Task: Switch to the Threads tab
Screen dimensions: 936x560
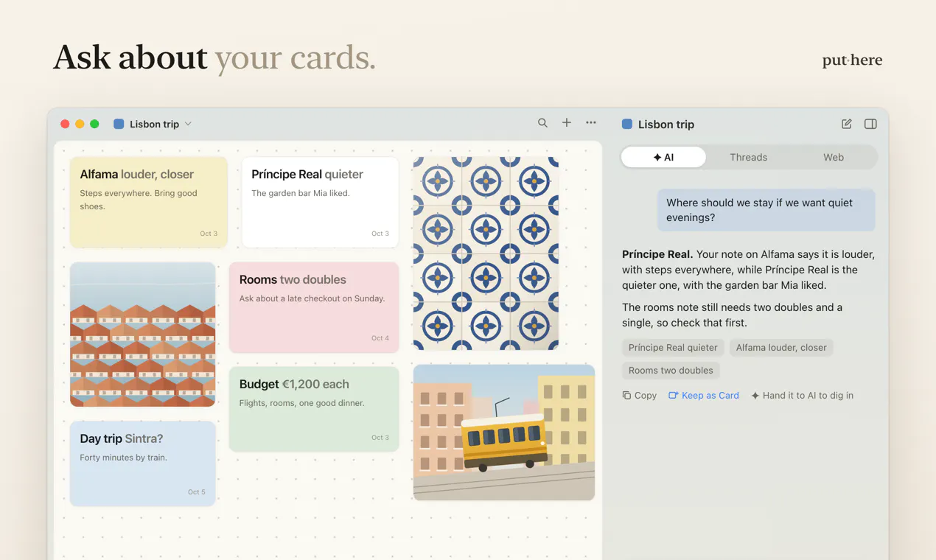Action: point(748,157)
